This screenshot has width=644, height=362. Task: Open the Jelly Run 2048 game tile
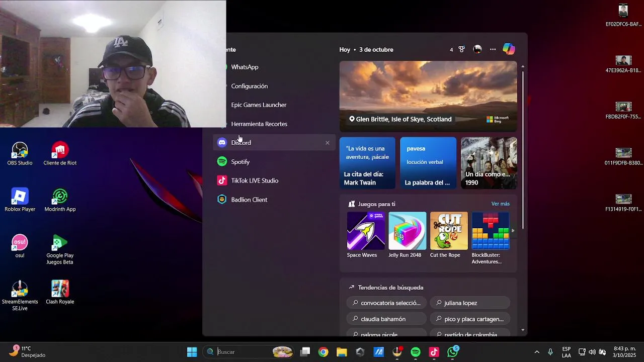pos(407,235)
